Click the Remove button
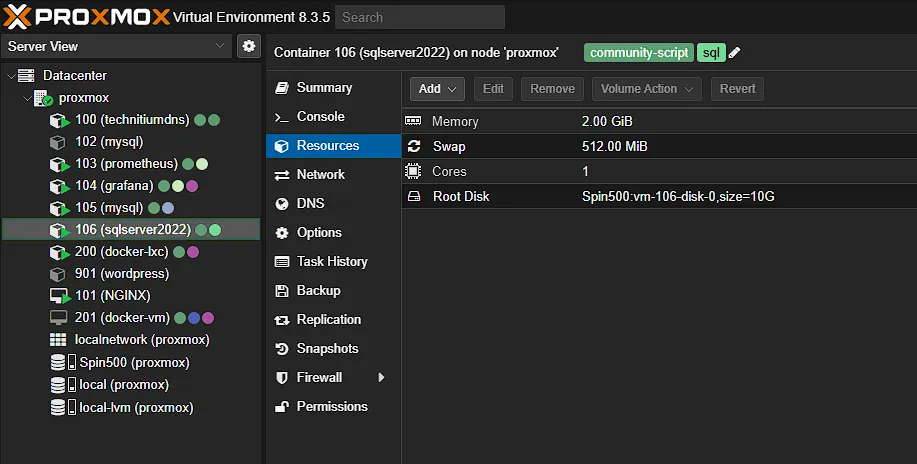This screenshot has width=917, height=464. point(552,89)
